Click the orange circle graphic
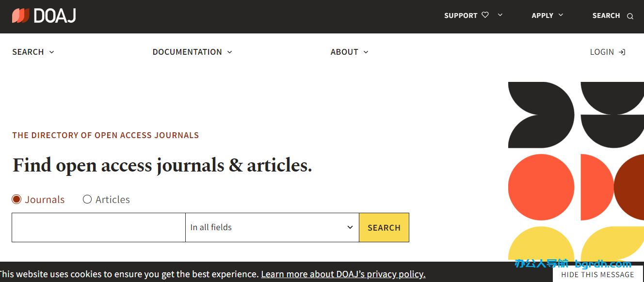 click(x=541, y=187)
